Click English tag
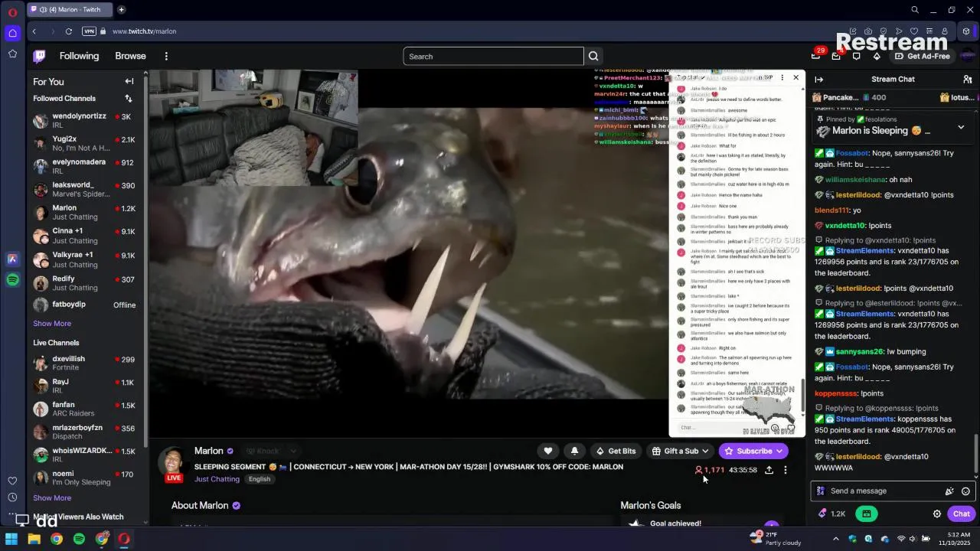This screenshot has width=980, height=551. click(260, 479)
